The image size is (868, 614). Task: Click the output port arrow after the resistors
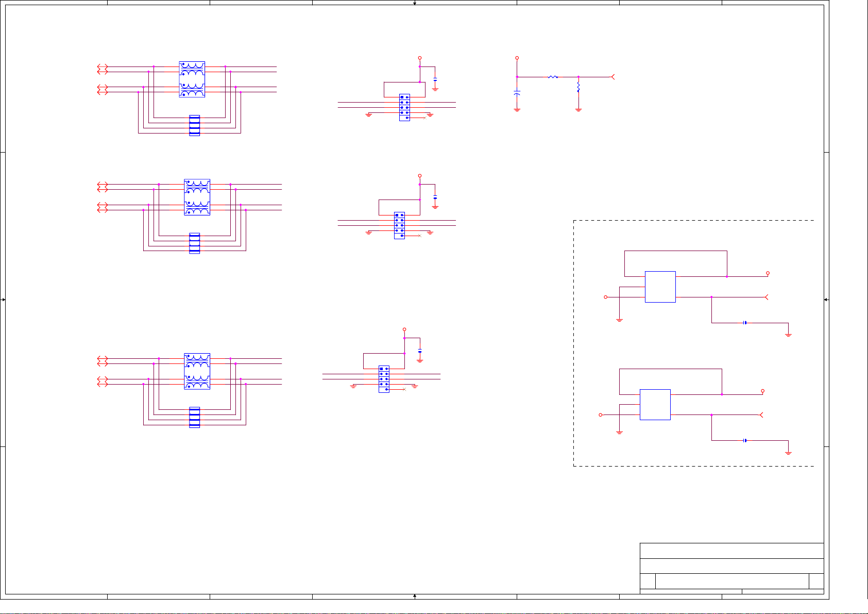point(612,77)
